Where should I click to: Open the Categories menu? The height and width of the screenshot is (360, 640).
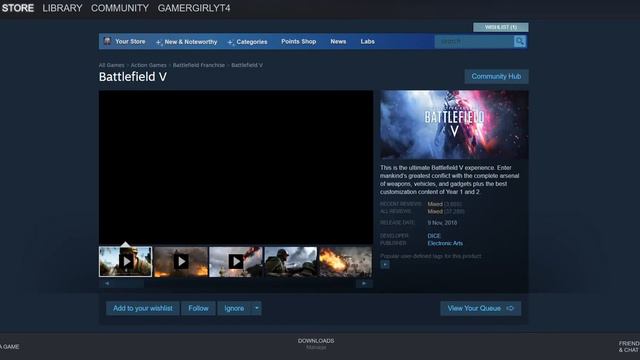point(252,42)
